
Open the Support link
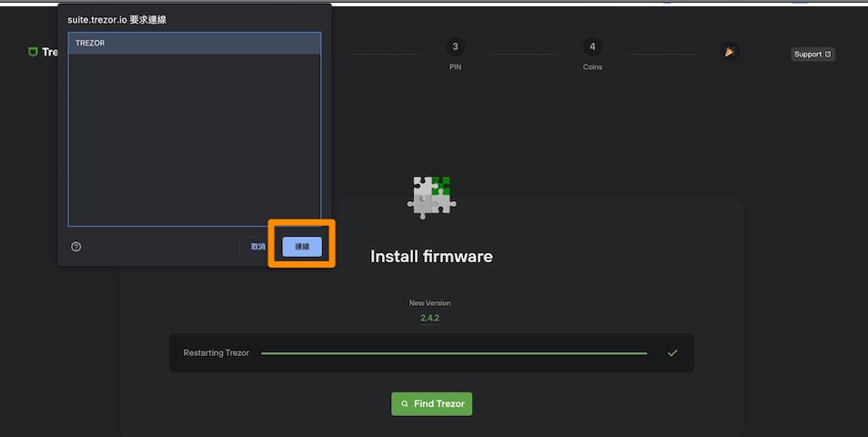(x=812, y=55)
